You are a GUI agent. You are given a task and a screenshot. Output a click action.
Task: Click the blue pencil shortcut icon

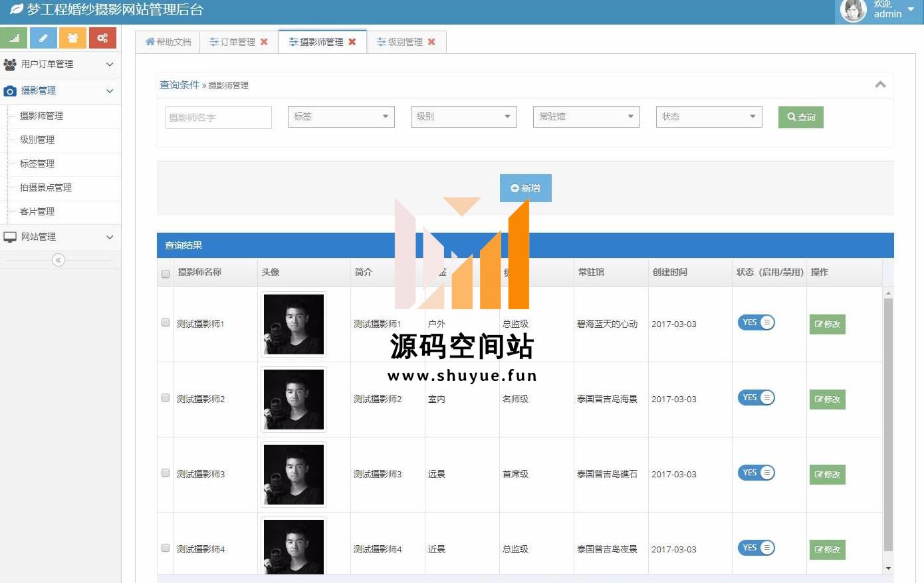pos(43,38)
